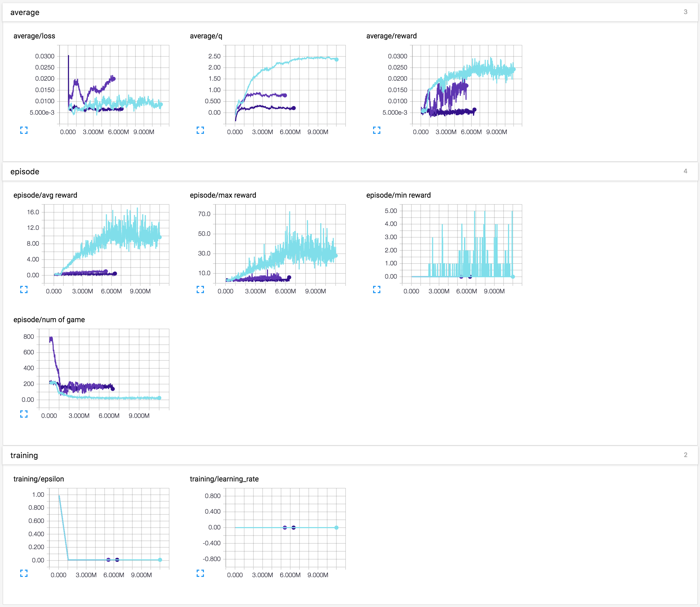
Task: Enlarge the average/reward chart via expand icon
Action: click(376, 130)
